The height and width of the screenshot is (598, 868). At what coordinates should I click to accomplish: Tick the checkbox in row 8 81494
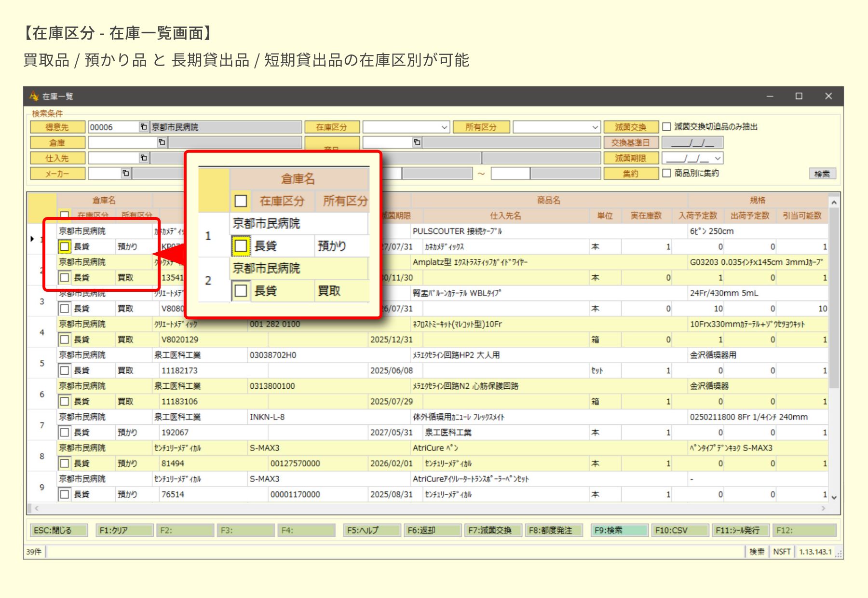pyautogui.click(x=64, y=463)
